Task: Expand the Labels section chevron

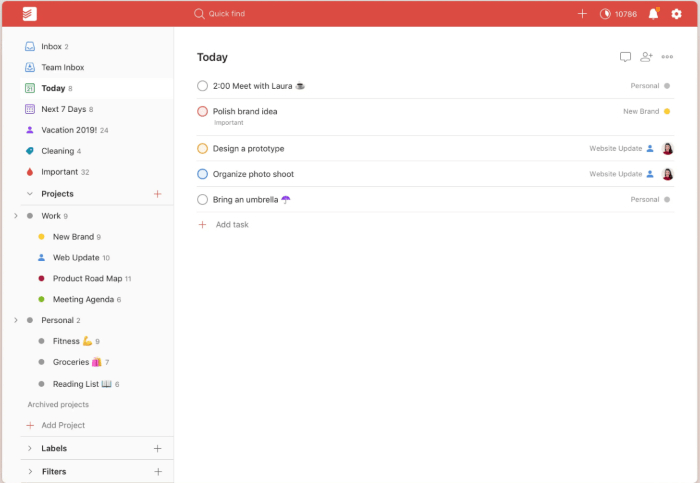Action: (x=30, y=448)
